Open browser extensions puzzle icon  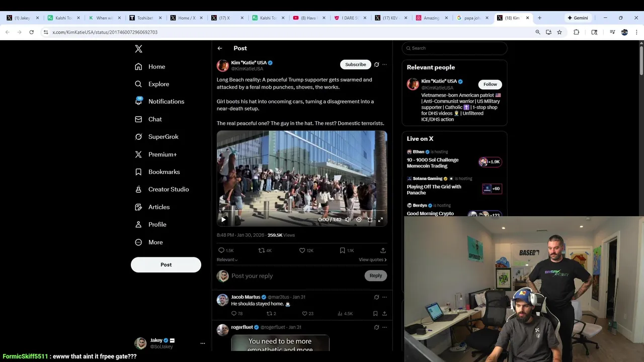(x=576, y=32)
